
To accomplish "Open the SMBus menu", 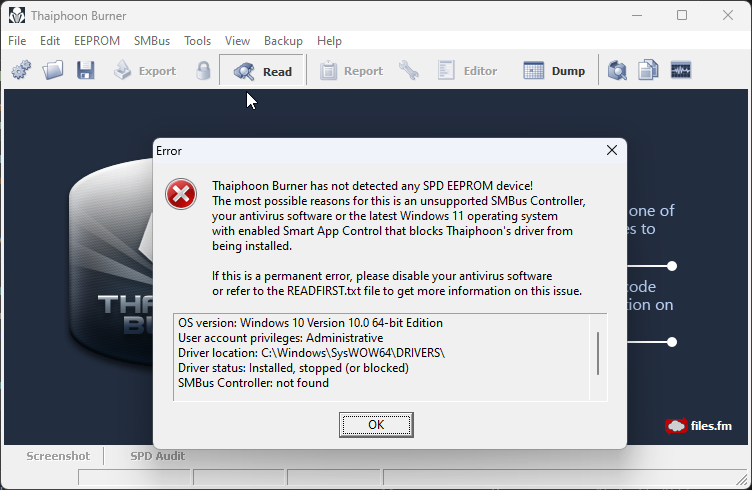I will point(152,41).
